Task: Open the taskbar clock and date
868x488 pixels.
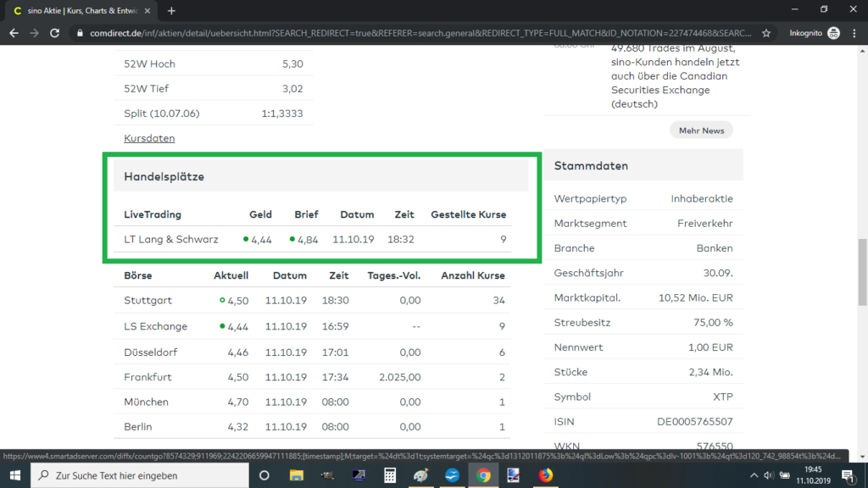Action: tap(813, 475)
